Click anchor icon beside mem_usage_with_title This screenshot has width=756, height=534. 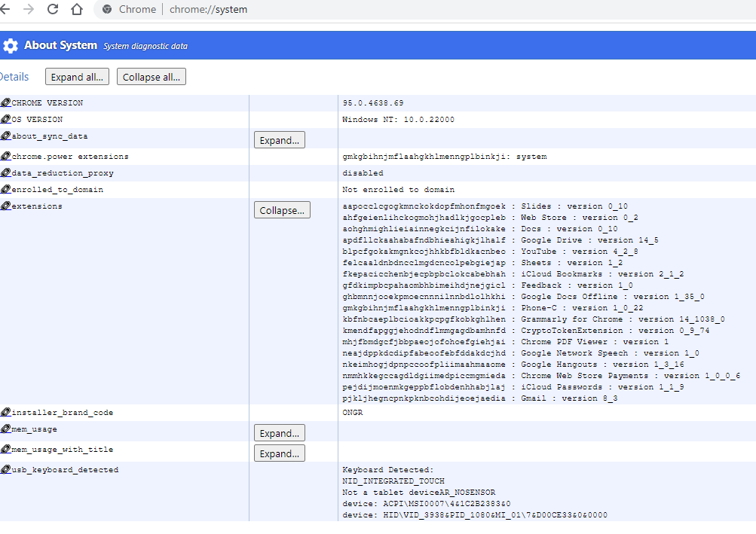6,449
